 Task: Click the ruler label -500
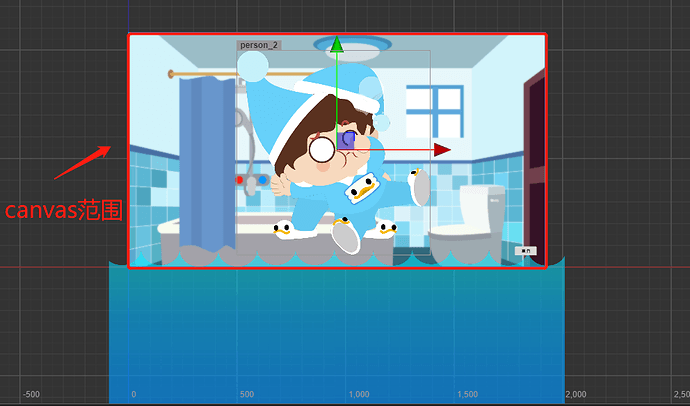[x=31, y=395]
